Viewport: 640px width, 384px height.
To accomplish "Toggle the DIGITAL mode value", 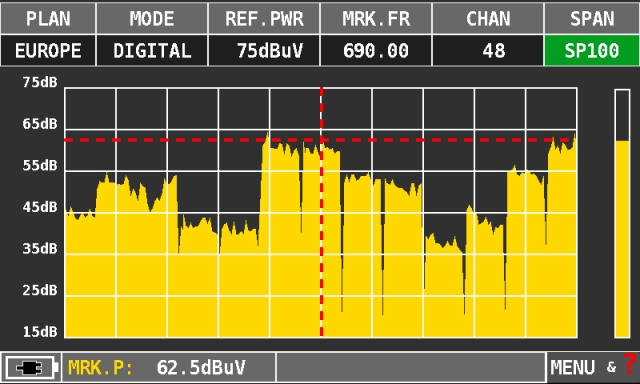I will point(152,51).
